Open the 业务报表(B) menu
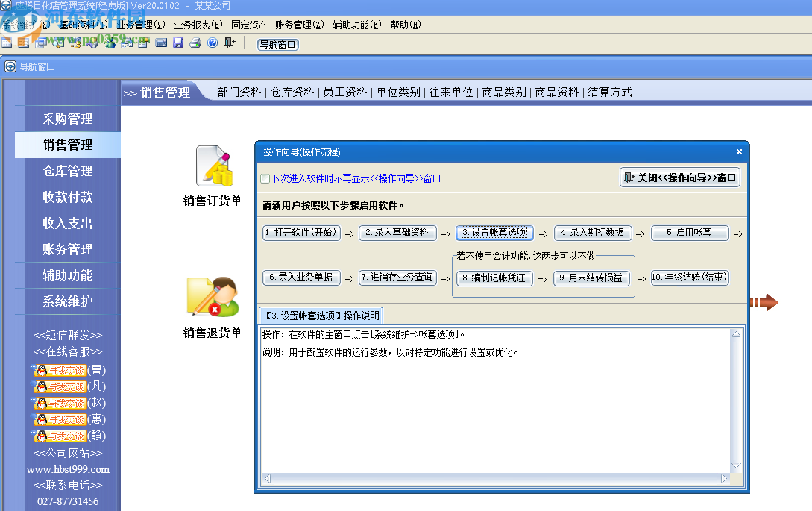Screen dimensions: 812x511 click(198, 25)
